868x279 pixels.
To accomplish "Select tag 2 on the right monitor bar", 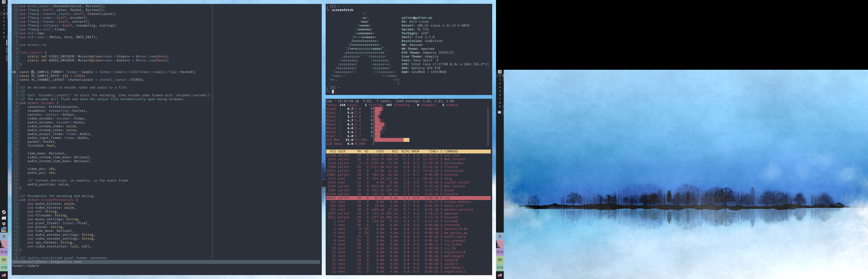I will click(500, 79).
